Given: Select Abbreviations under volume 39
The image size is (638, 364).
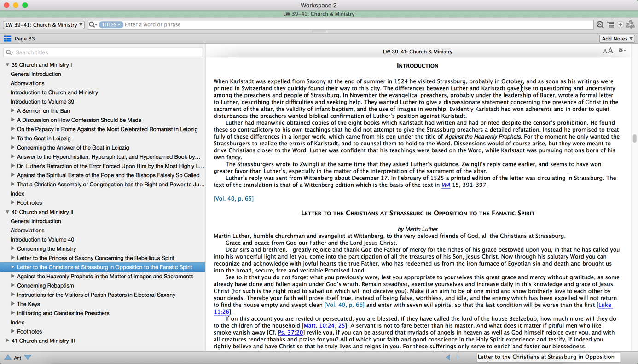Looking at the screenshot, I should 28,83.
